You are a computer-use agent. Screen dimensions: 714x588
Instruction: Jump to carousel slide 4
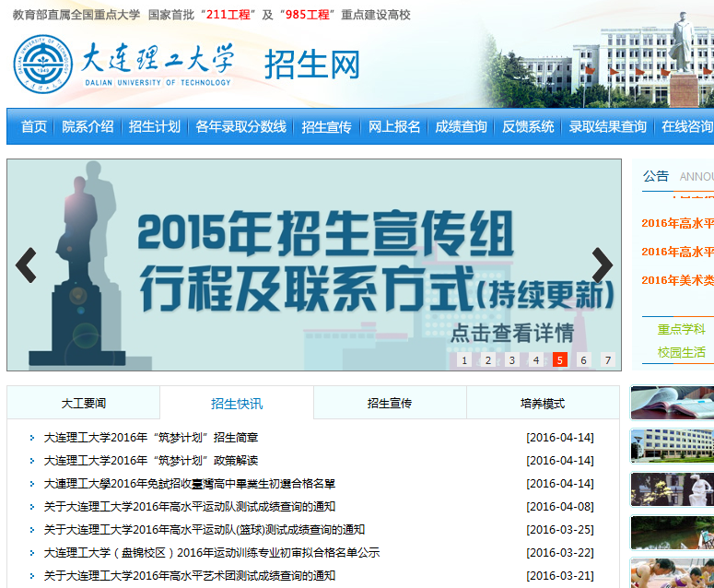click(536, 359)
